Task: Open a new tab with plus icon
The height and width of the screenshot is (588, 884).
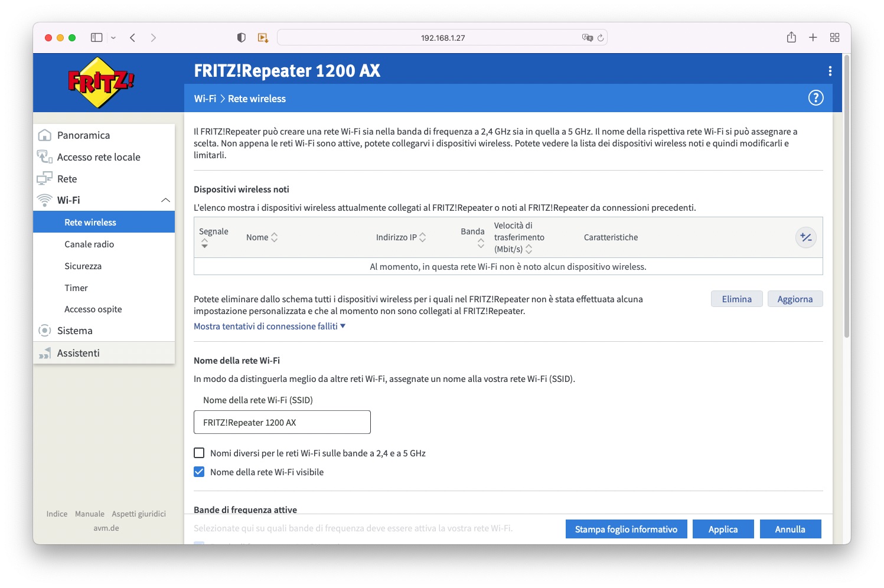Action: (x=813, y=38)
